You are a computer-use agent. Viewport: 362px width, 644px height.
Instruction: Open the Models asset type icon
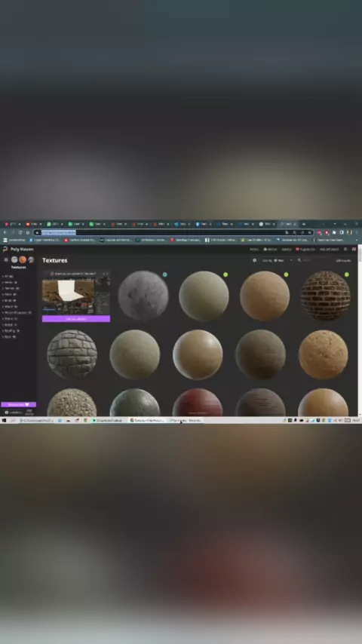[31, 259]
